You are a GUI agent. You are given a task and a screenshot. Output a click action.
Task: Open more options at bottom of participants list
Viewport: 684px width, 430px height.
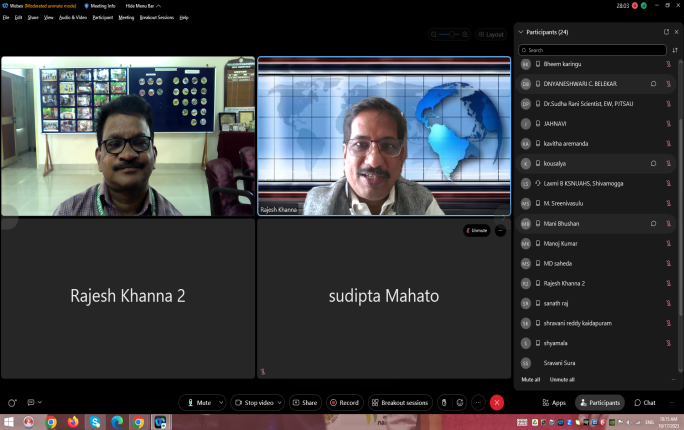tap(674, 380)
